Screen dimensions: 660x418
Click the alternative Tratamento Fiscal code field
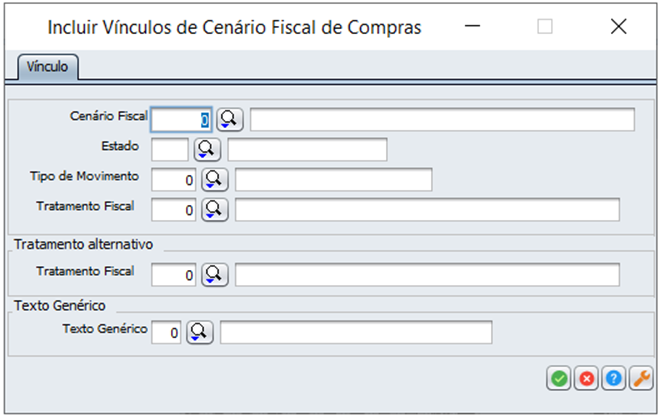tap(174, 274)
